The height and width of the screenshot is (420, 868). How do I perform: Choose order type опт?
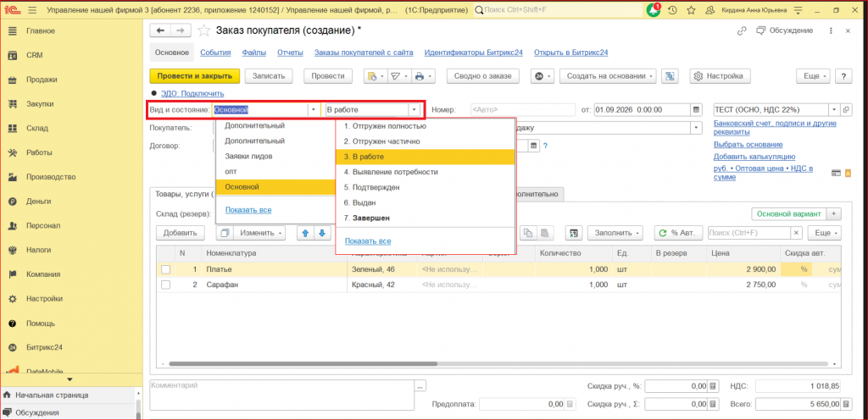[x=275, y=171]
